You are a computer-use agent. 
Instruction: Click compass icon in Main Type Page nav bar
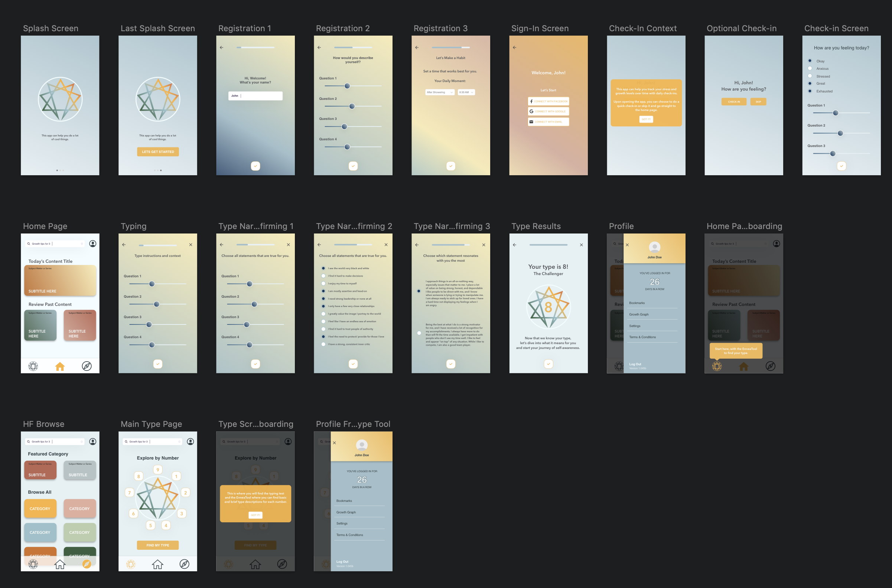click(185, 564)
